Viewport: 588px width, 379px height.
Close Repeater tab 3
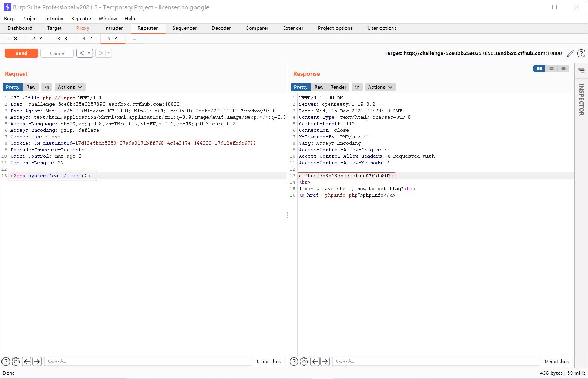point(66,39)
